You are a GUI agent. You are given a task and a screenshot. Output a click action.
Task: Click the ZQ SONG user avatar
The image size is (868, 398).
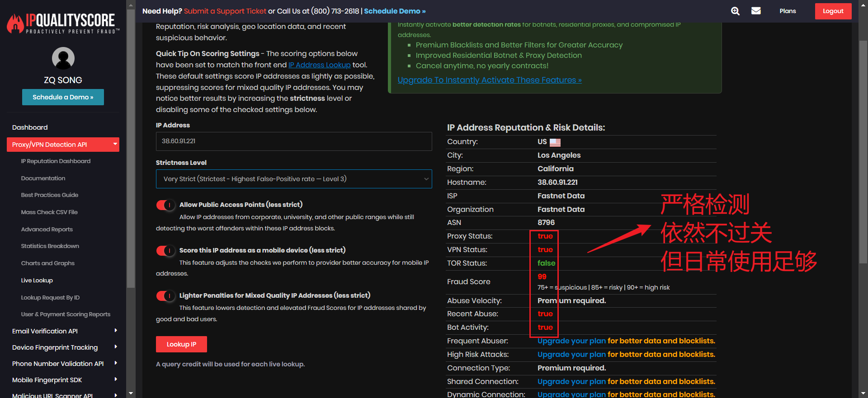point(63,58)
